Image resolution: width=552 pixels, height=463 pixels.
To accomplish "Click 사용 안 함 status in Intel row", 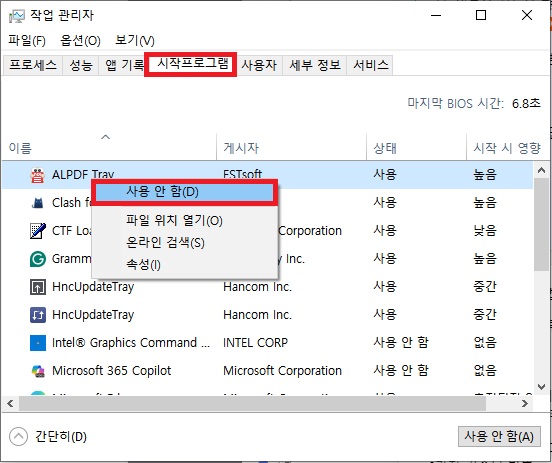I will point(401,343).
